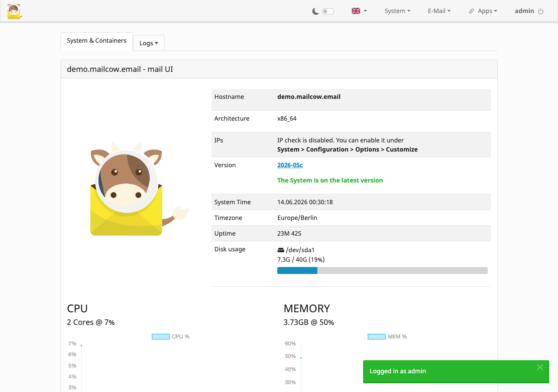Click the uptime value 23M 42S
The height and width of the screenshot is (392, 558).
click(x=290, y=233)
